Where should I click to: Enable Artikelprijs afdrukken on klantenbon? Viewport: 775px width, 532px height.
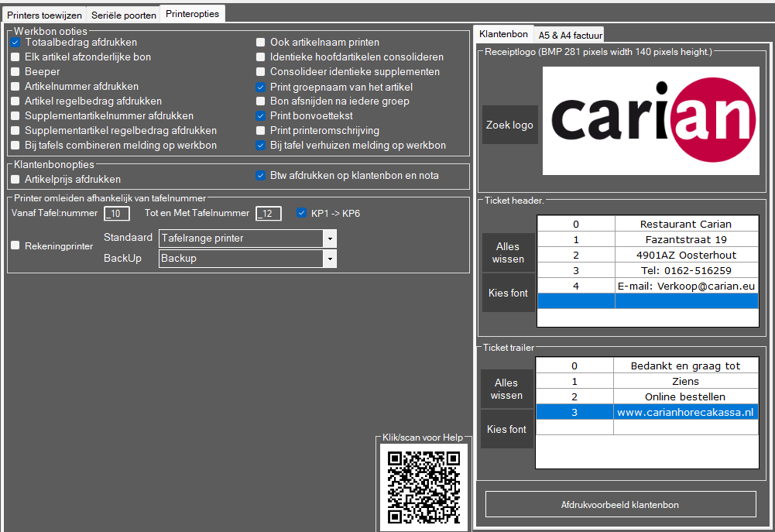pos(15,179)
